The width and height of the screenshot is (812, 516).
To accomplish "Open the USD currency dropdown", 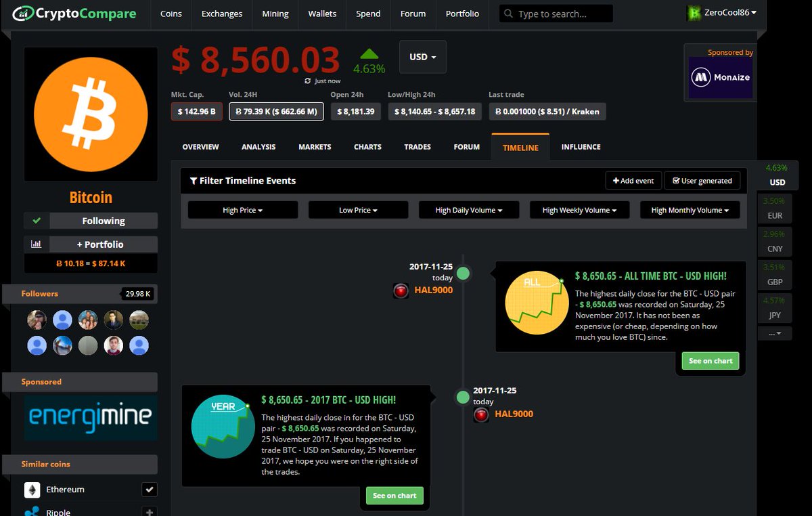I will [422, 57].
